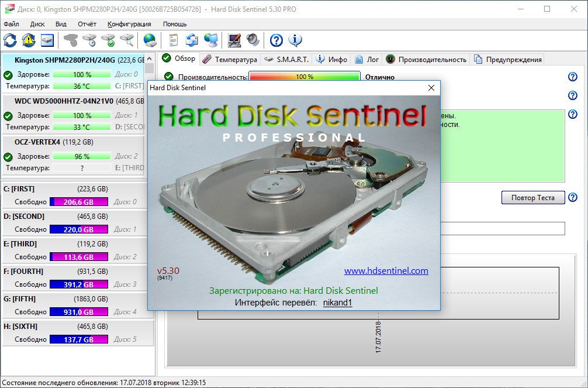Image resolution: width=588 pixels, height=388 pixels.
Task: Open the www.hdsentinel.com link
Action: click(386, 271)
